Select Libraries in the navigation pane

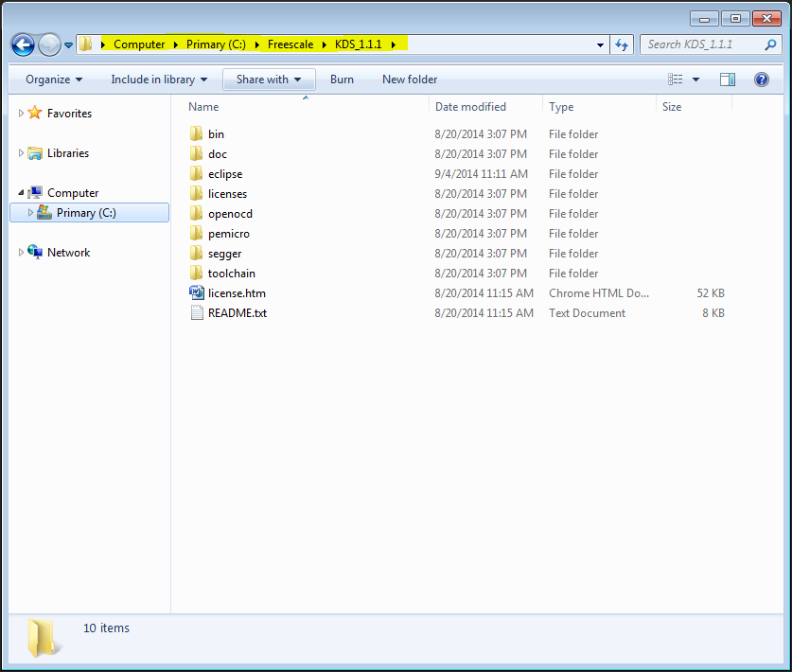point(68,153)
